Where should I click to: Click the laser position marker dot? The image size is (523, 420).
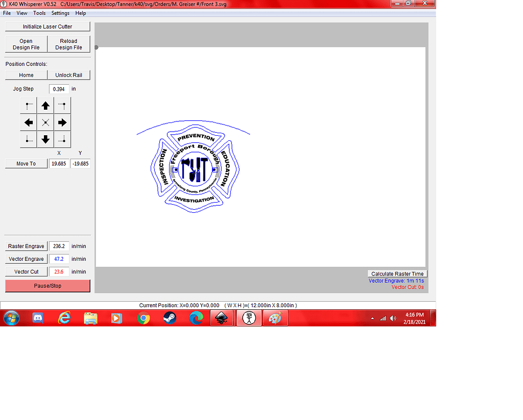[97, 47]
